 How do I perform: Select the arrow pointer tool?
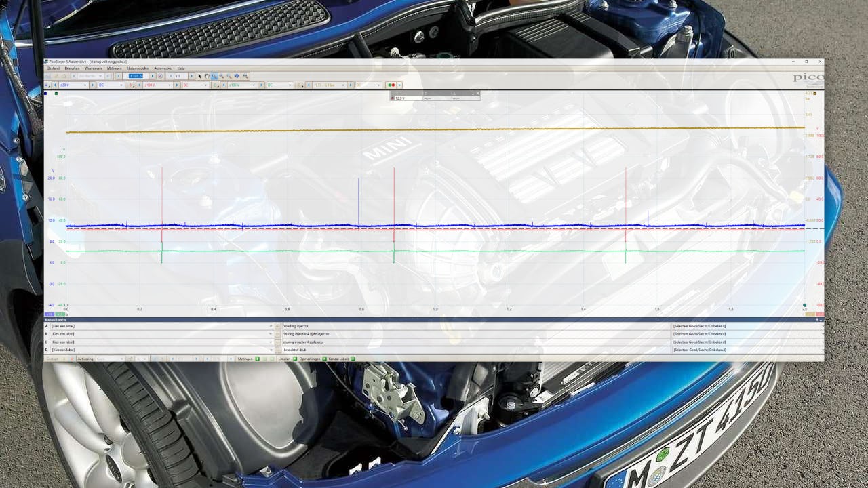(199, 76)
